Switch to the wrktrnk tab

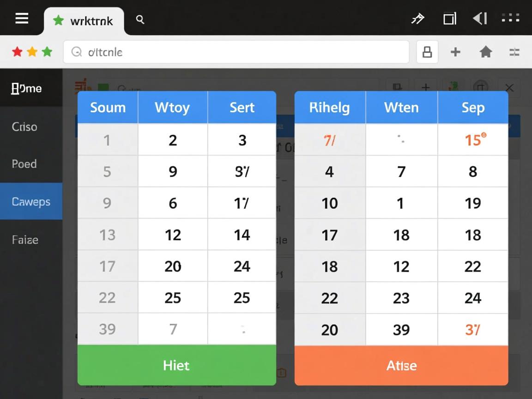(x=85, y=21)
